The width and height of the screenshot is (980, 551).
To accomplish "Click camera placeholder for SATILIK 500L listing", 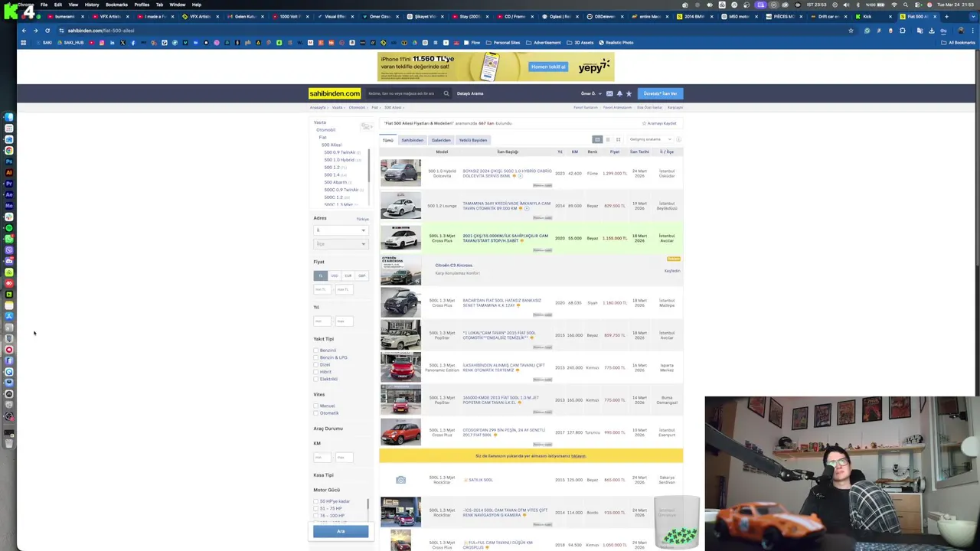I will pyautogui.click(x=400, y=480).
